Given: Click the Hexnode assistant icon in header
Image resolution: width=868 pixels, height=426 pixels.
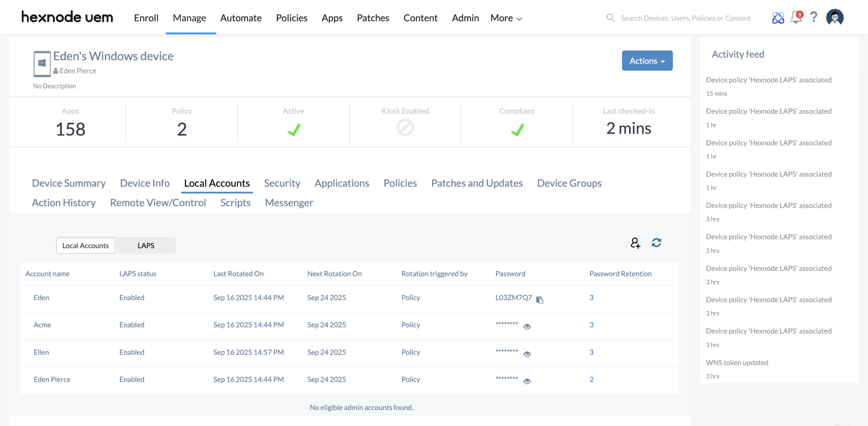Looking at the screenshot, I should pyautogui.click(x=778, y=18).
